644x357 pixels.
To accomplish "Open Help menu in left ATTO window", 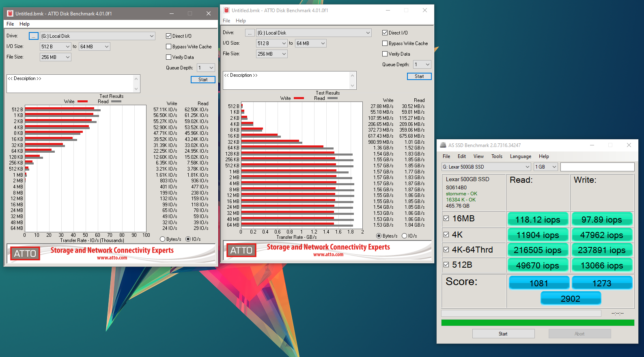I will pos(24,24).
